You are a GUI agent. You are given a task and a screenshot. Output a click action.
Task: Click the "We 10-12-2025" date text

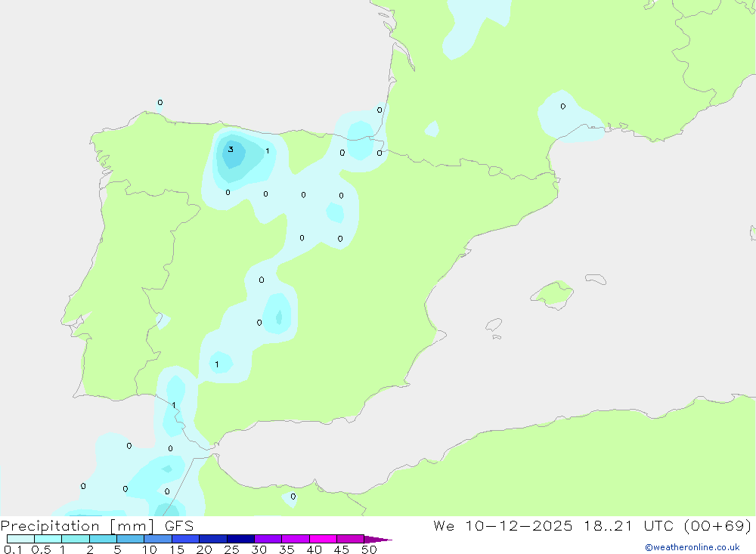503,526
